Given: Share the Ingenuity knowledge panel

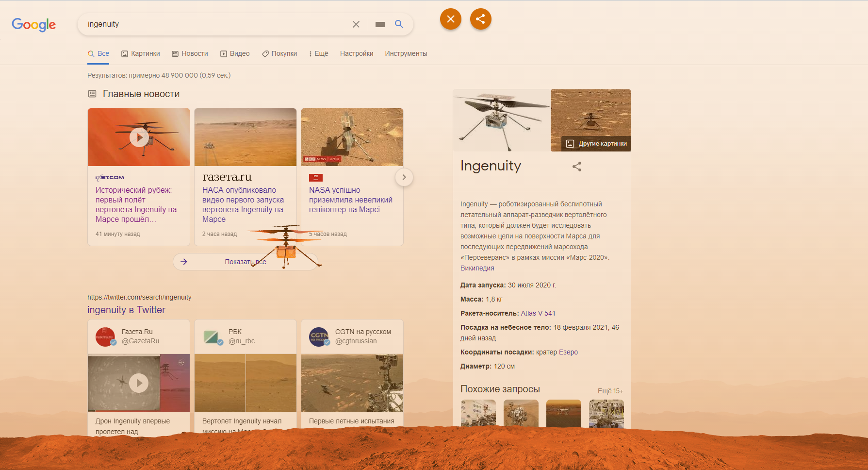Looking at the screenshot, I should [x=577, y=167].
